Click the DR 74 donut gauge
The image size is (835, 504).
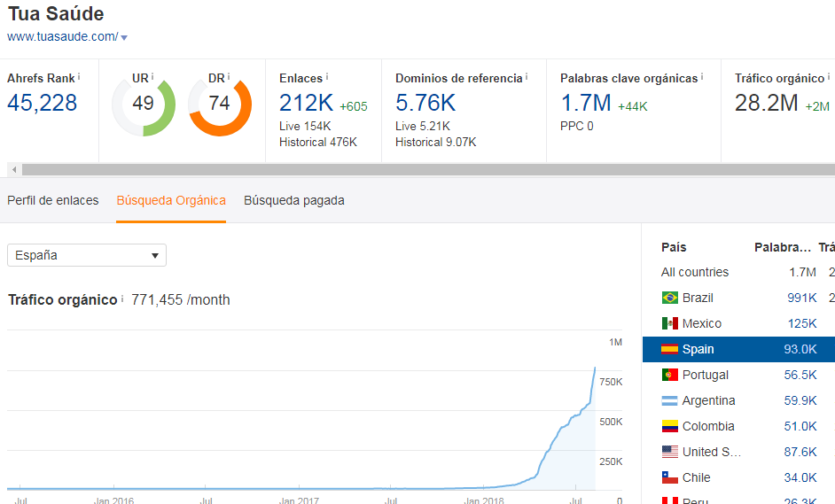[x=220, y=104]
